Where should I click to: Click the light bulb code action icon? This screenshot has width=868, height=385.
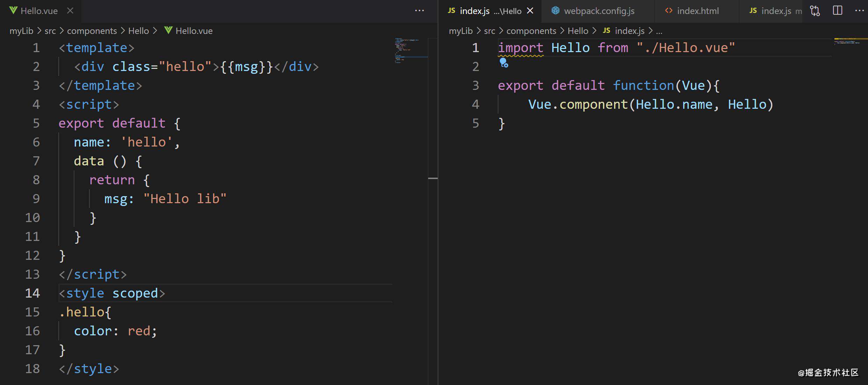point(504,63)
